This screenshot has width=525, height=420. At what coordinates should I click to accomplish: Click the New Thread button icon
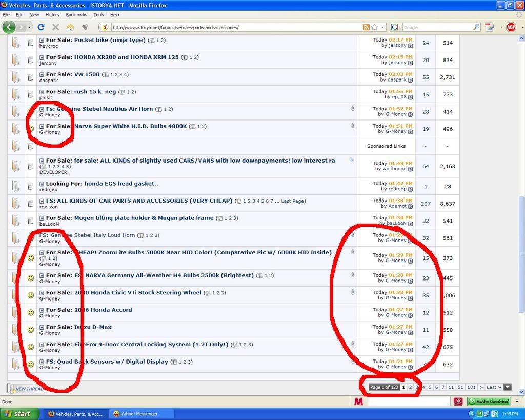click(x=26, y=389)
